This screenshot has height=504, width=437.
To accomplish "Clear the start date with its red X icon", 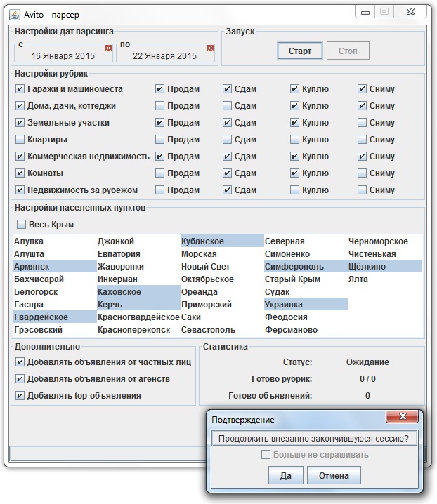I will pyautogui.click(x=108, y=48).
